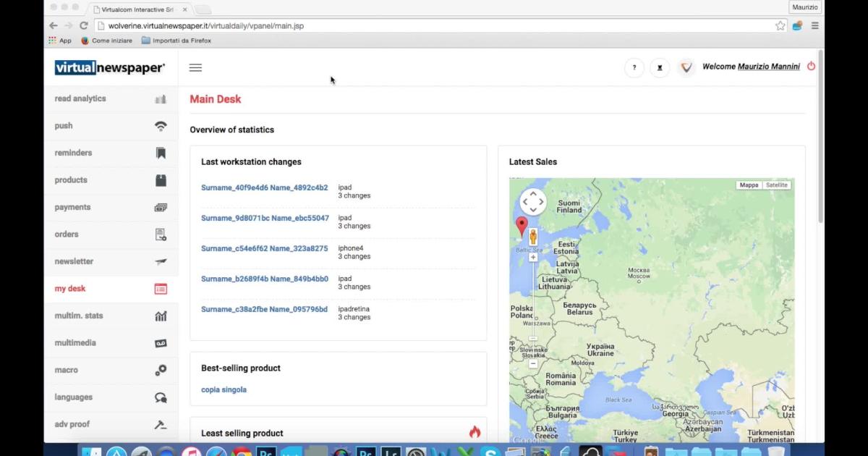Click the push wifi signal icon
The height and width of the screenshot is (456, 868).
(161, 126)
